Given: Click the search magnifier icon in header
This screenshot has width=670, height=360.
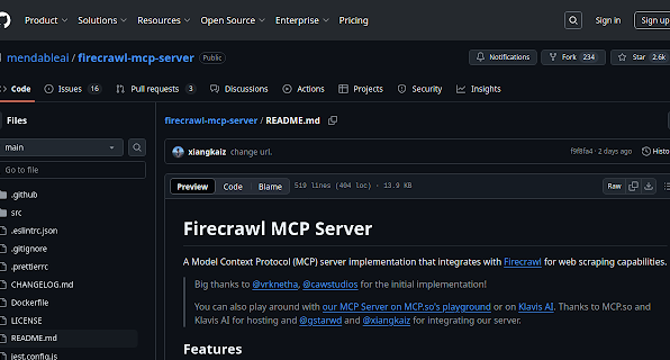Looking at the screenshot, I should (573, 20).
